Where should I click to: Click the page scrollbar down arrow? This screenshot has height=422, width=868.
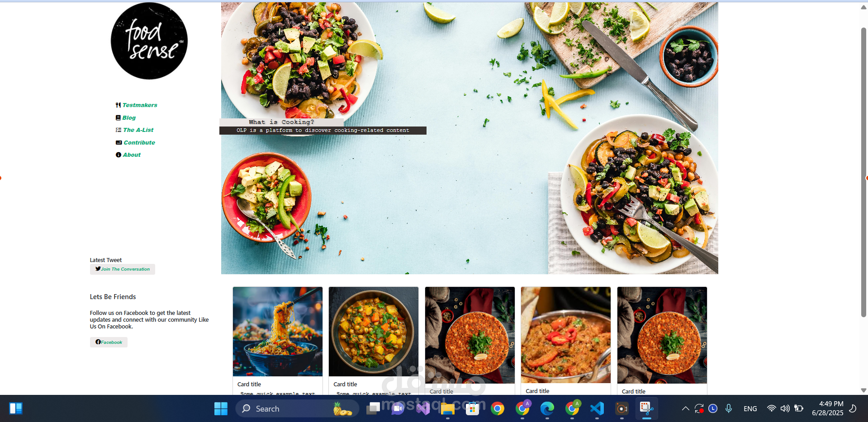[x=863, y=390]
